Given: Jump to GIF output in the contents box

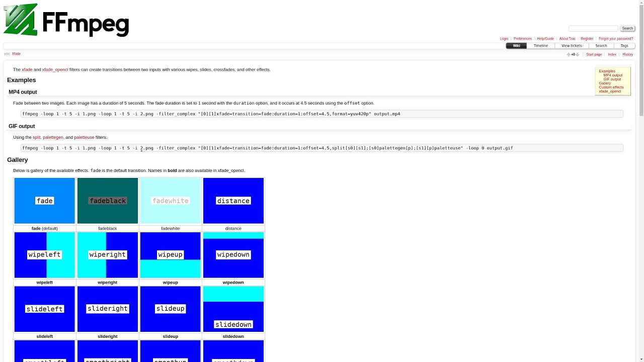Looking at the screenshot, I should [x=612, y=79].
